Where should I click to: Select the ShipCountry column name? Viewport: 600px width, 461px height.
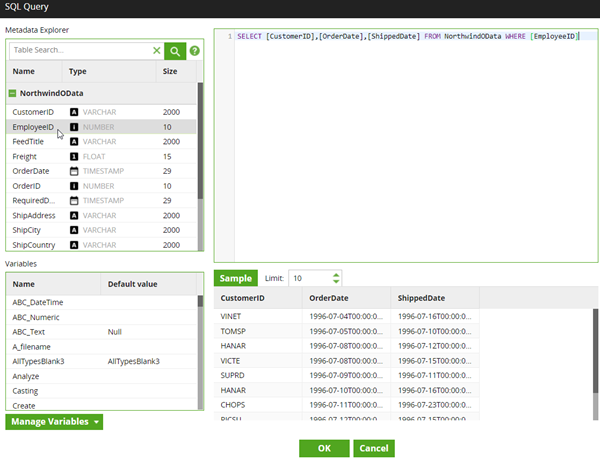point(34,245)
